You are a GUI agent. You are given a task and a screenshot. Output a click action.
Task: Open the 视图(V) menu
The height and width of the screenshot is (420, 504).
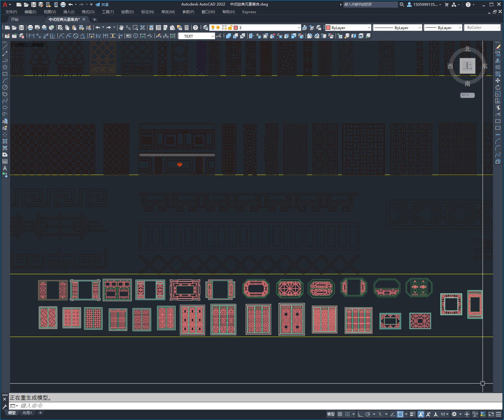coord(50,12)
